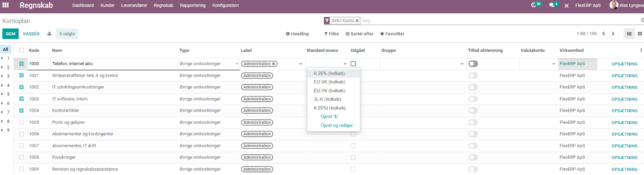
Task: Go to next page arrow
Action: coord(613,34)
